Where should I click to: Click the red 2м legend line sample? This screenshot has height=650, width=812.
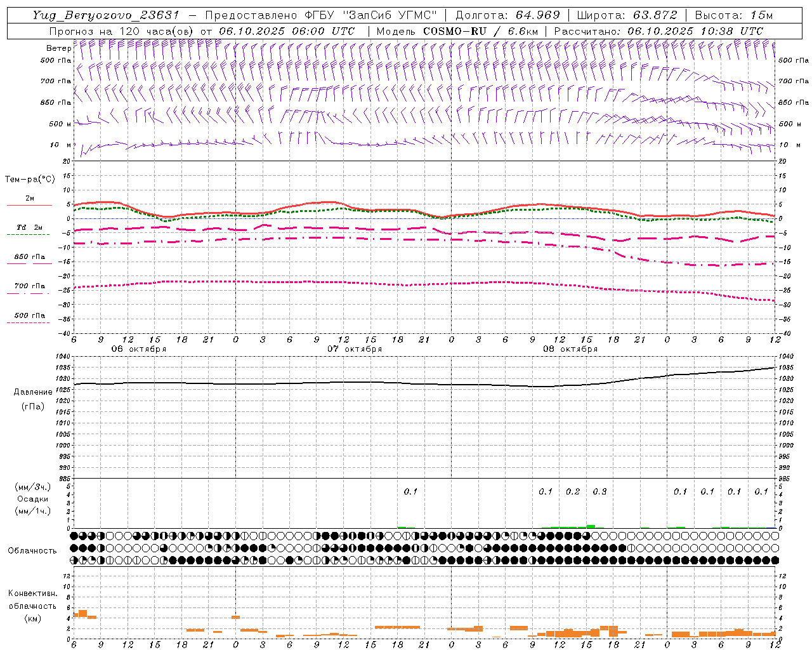[x=29, y=205]
